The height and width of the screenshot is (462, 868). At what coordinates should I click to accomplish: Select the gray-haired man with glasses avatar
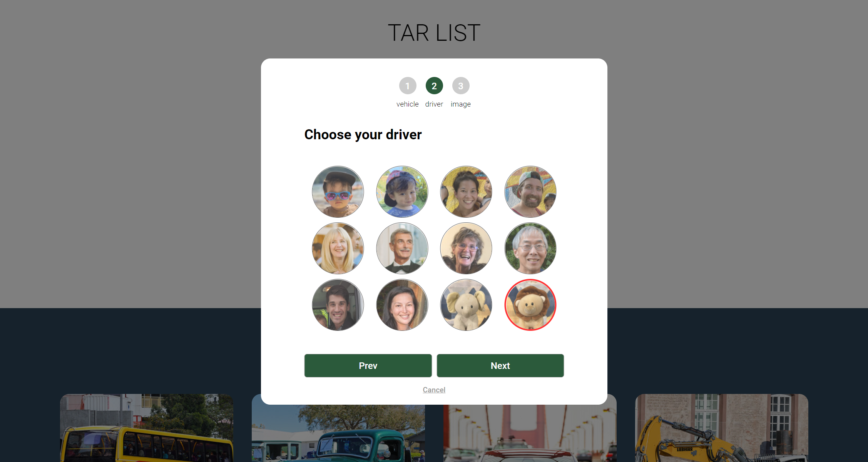point(530,248)
